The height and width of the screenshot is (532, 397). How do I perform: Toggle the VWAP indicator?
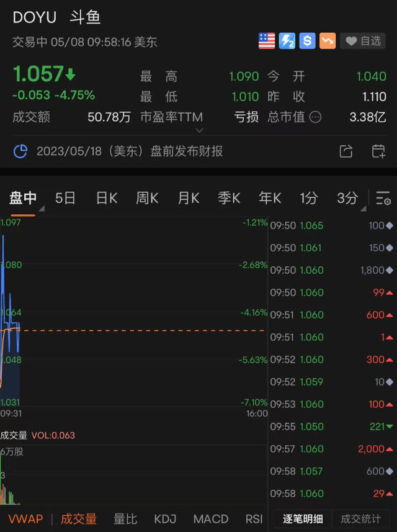click(x=25, y=519)
